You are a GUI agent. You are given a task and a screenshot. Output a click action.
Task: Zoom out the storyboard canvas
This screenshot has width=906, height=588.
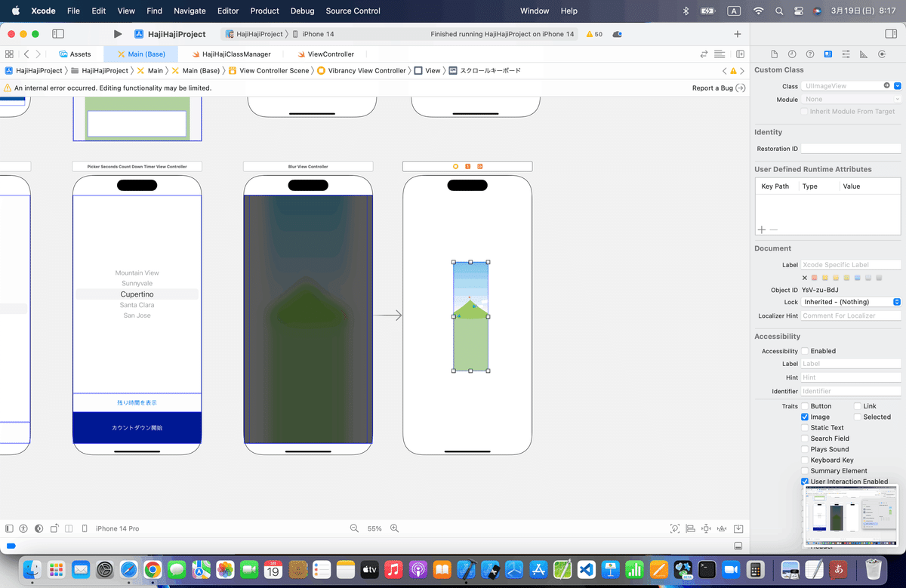pos(354,528)
